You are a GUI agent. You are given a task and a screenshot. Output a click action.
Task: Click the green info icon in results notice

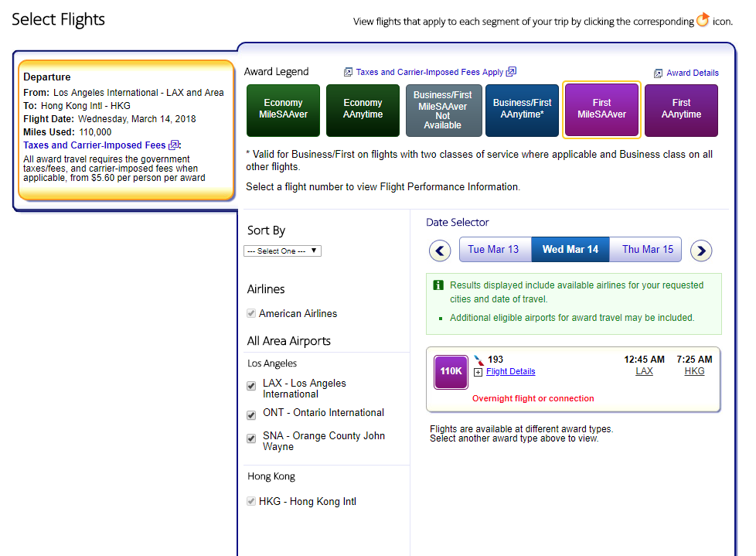coord(438,285)
